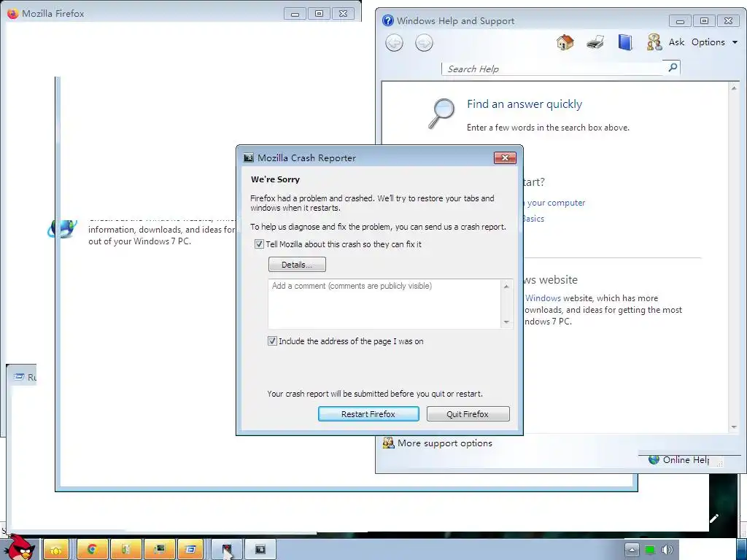
Task: Go forward in Windows Help and Support
Action: pyautogui.click(x=424, y=43)
